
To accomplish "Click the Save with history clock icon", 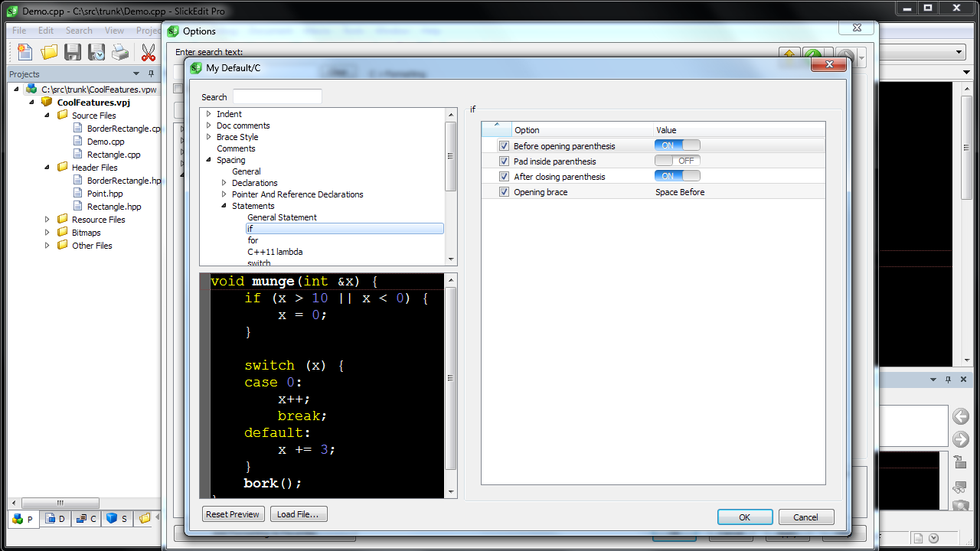I will coord(96,52).
